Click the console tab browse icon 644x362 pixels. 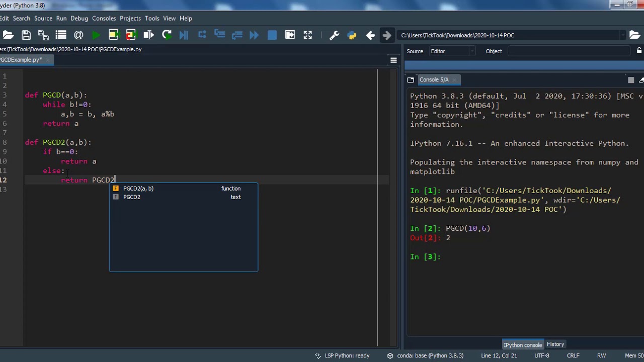coord(411,79)
